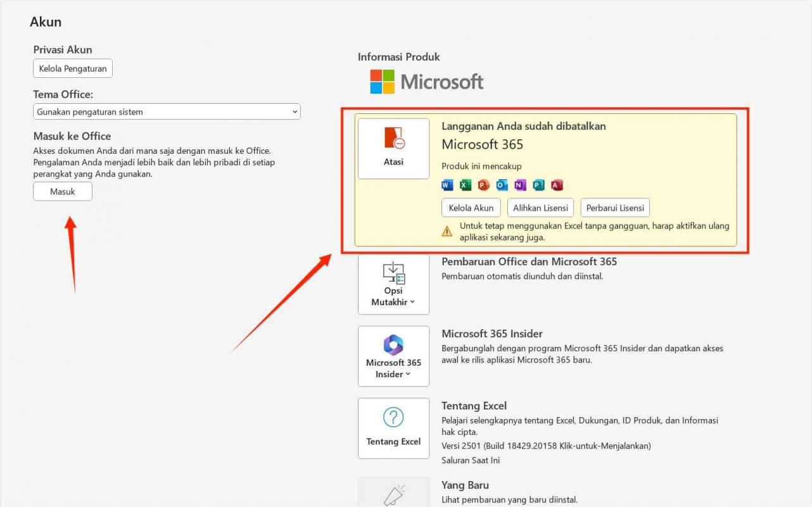Click the Excel icon in the product list
This screenshot has width=812, height=507.
click(x=465, y=185)
